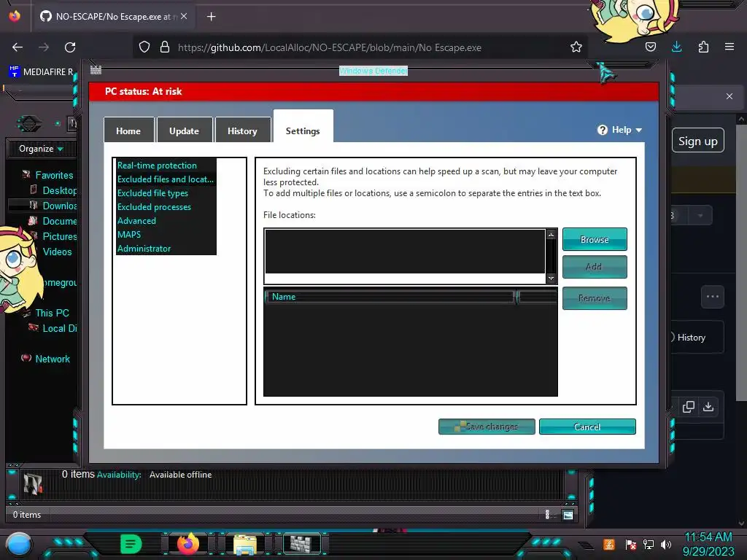The width and height of the screenshot is (747, 560).
Task: Open the shield tracking protection icon
Action: [x=144, y=47]
